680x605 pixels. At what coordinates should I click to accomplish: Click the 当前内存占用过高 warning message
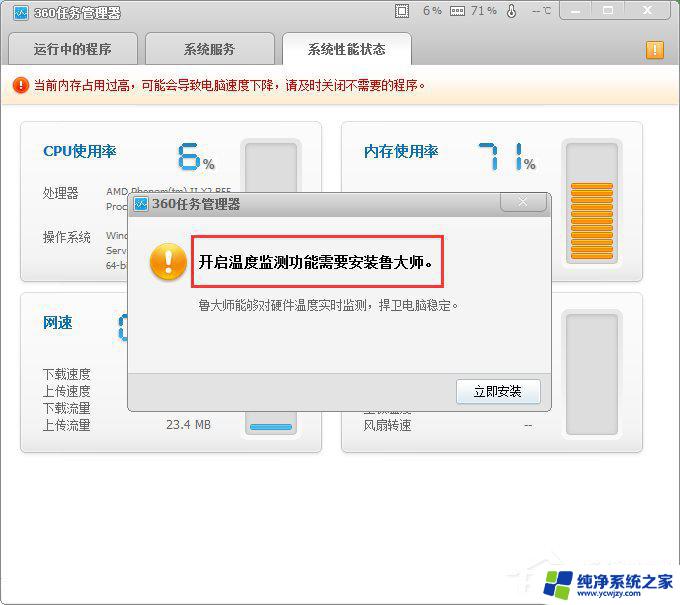(229, 85)
